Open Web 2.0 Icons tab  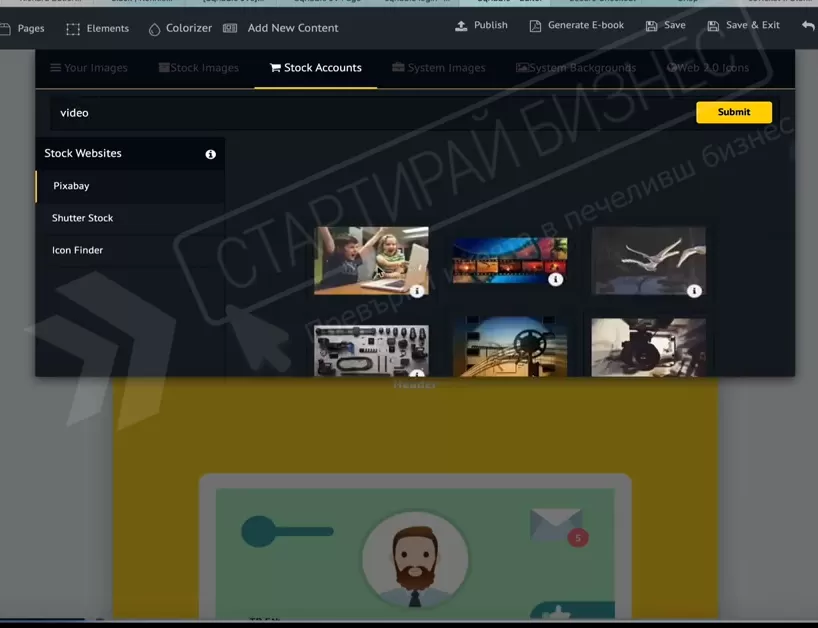[x=708, y=68]
